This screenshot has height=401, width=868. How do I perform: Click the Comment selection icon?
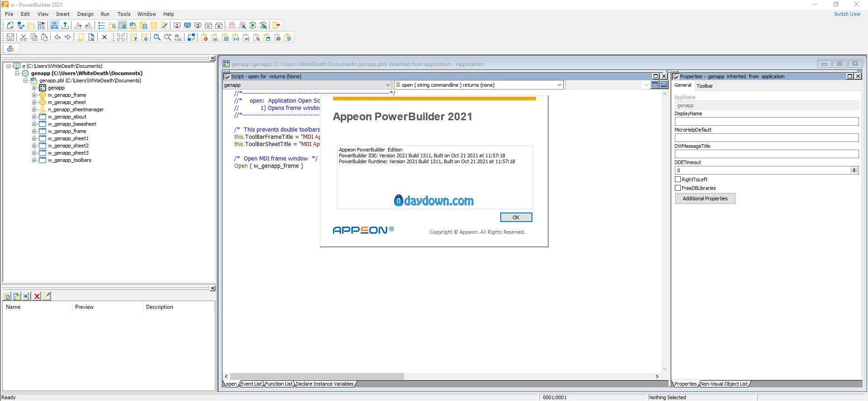coord(134,37)
